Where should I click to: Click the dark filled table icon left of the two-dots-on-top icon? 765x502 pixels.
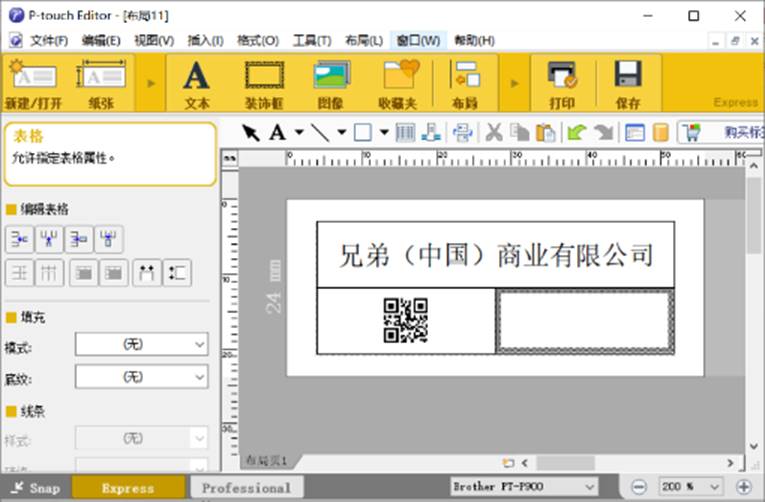click(113, 273)
